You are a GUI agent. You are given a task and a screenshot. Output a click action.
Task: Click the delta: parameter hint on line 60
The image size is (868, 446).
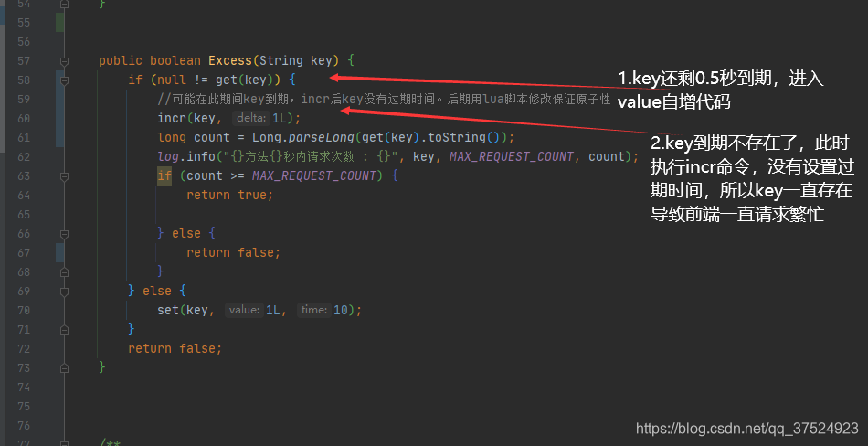tap(251, 118)
